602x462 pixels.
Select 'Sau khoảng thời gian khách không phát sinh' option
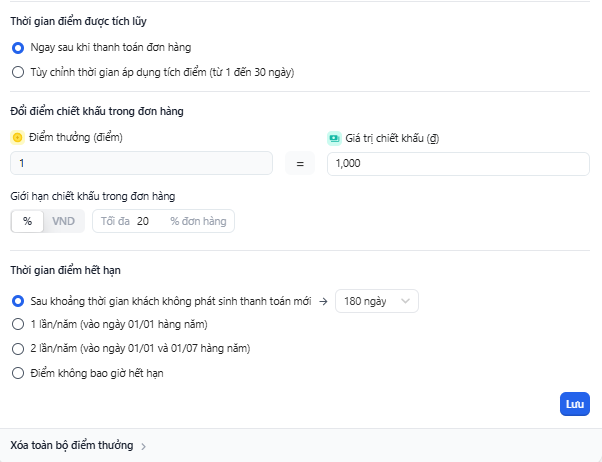coord(17,300)
